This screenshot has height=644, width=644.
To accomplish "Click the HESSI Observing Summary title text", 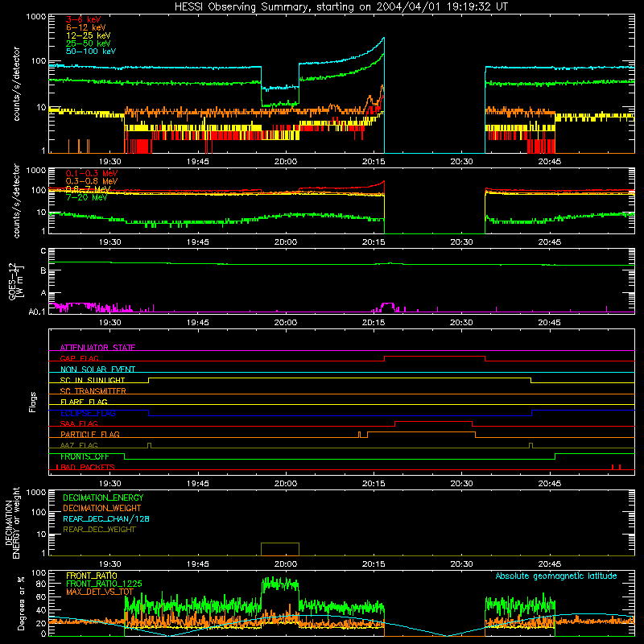I will point(341,7).
